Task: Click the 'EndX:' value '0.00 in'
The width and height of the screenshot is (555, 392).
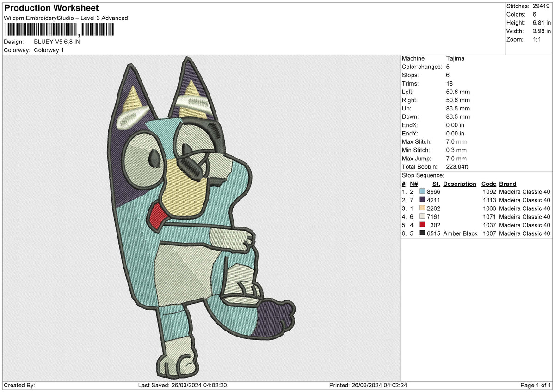Action: point(456,125)
